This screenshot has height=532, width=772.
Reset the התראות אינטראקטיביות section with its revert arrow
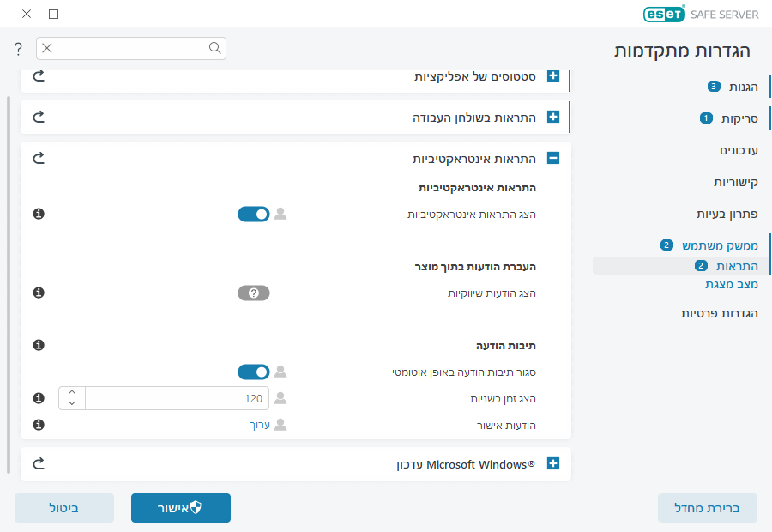pos(38,159)
